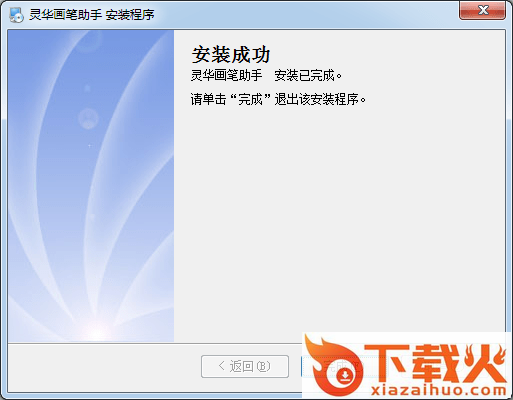Click the white download arrow inside flame logo
The width and height of the screenshot is (513, 400).
pos(345,376)
